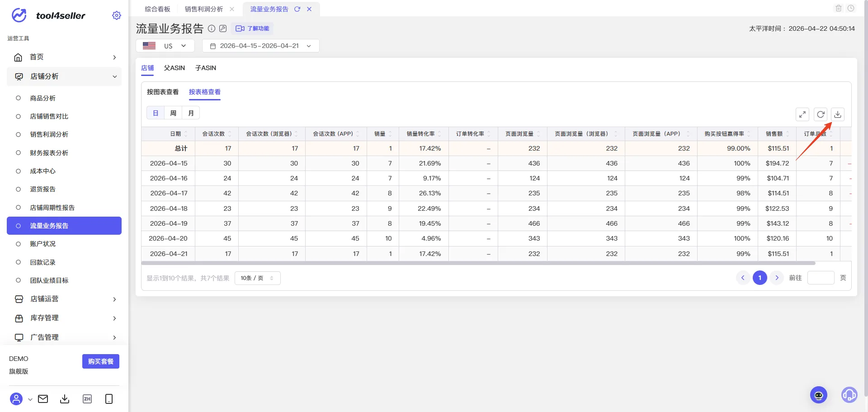Expand the account dropdown chevron

[30, 399]
